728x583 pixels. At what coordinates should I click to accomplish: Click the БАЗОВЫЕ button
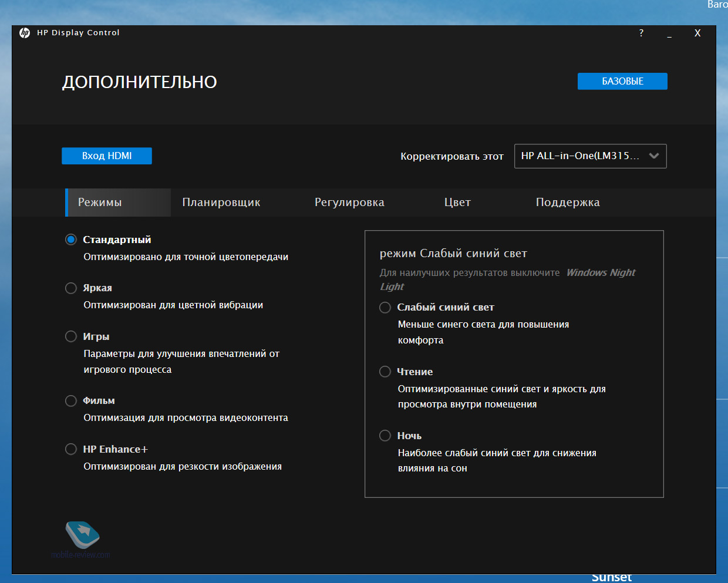coord(622,82)
